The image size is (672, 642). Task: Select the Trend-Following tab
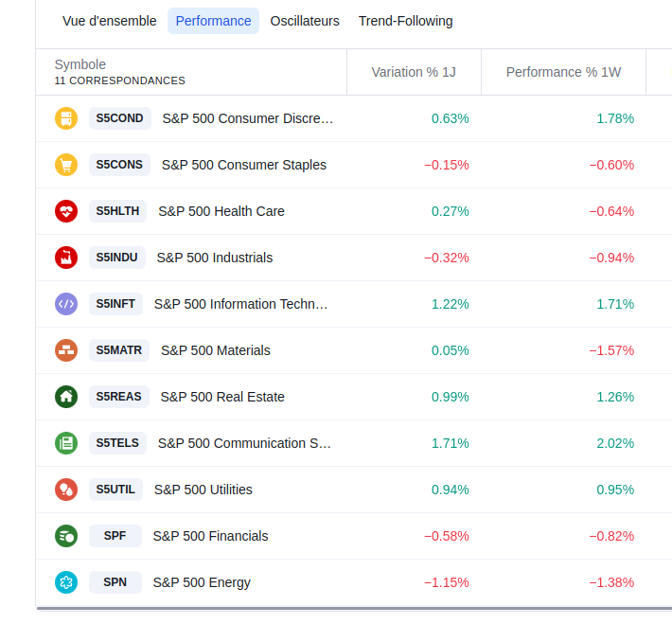[405, 21]
